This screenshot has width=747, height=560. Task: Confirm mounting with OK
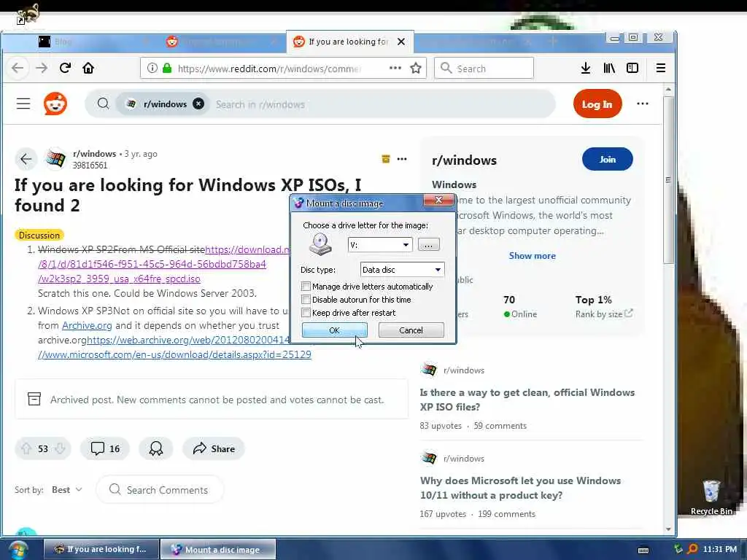tap(334, 330)
